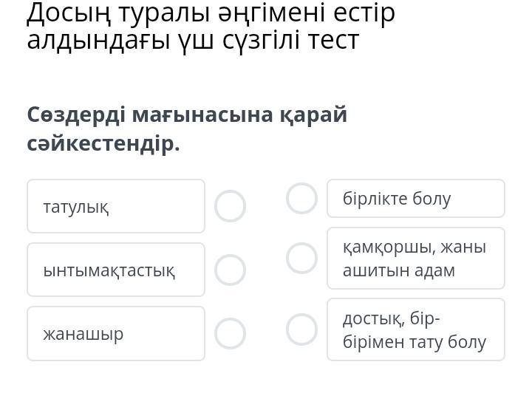The image size is (532, 393).
Task: Click the title line Досың туралы әңгімені естір
Action: [211, 13]
